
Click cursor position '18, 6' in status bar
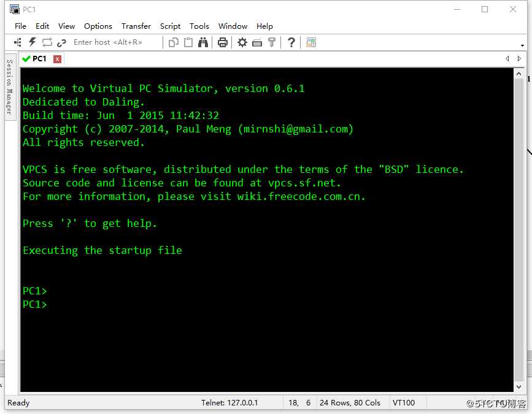[299, 403]
